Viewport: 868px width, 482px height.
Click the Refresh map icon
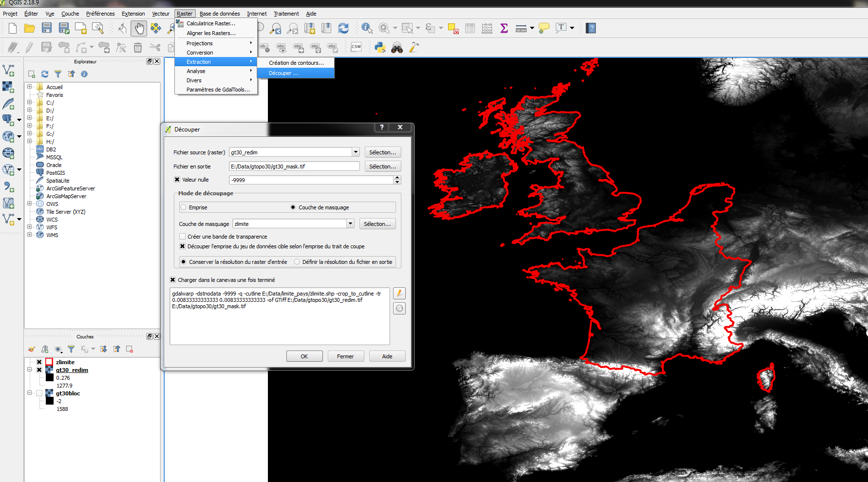pyautogui.click(x=343, y=28)
